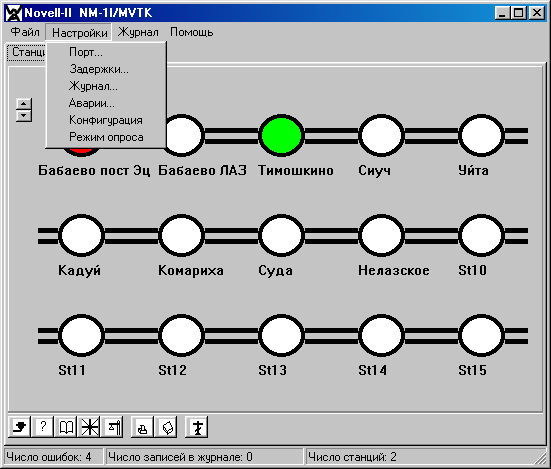Close the open Настройки menu
This screenshot has height=469, width=551.
tap(79, 32)
